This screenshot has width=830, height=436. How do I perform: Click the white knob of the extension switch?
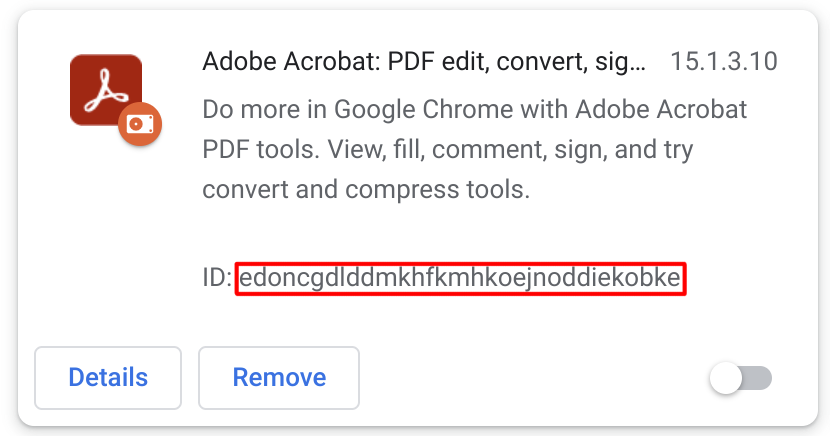(x=726, y=378)
